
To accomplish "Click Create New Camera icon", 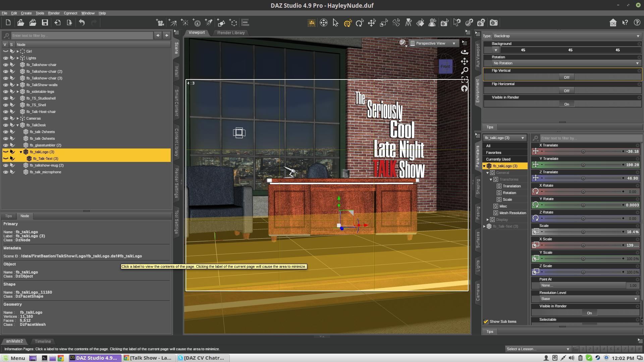I will pyautogui.click(x=160, y=23).
